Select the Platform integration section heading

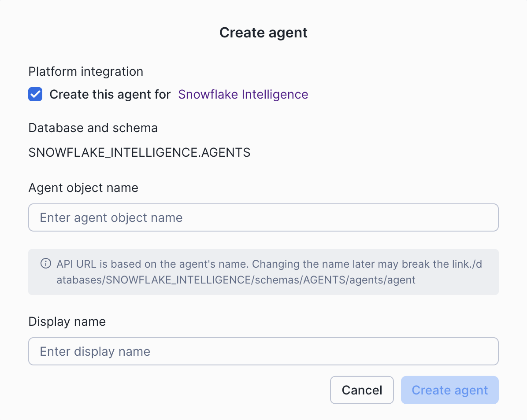point(85,71)
